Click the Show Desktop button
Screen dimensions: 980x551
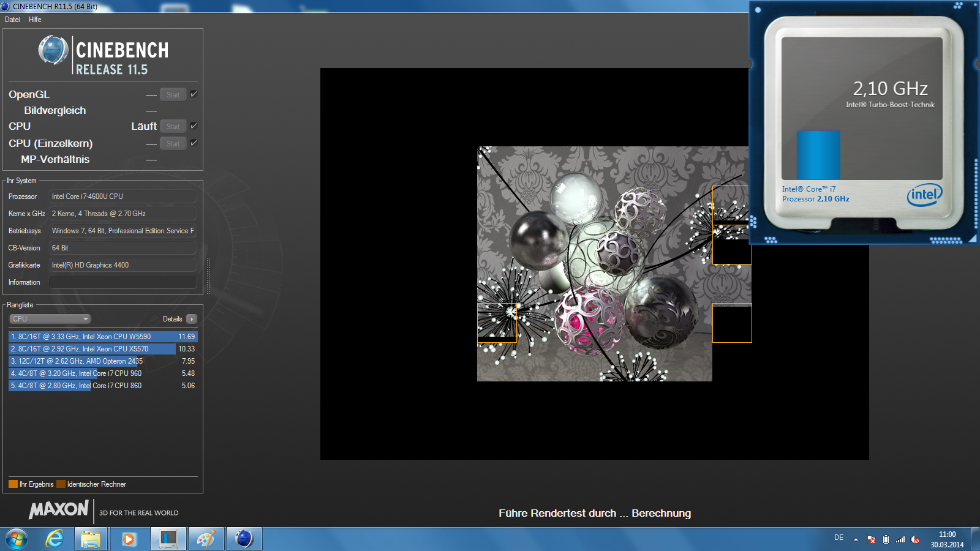click(x=975, y=539)
